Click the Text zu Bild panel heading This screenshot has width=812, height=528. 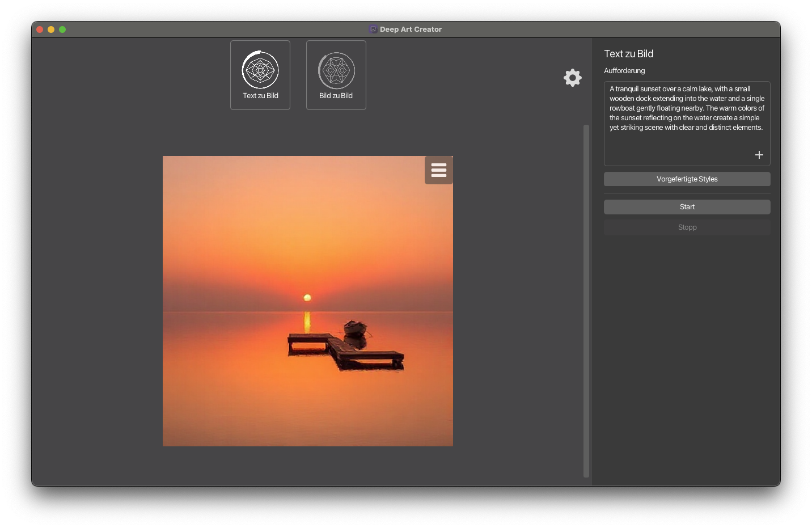coord(628,54)
